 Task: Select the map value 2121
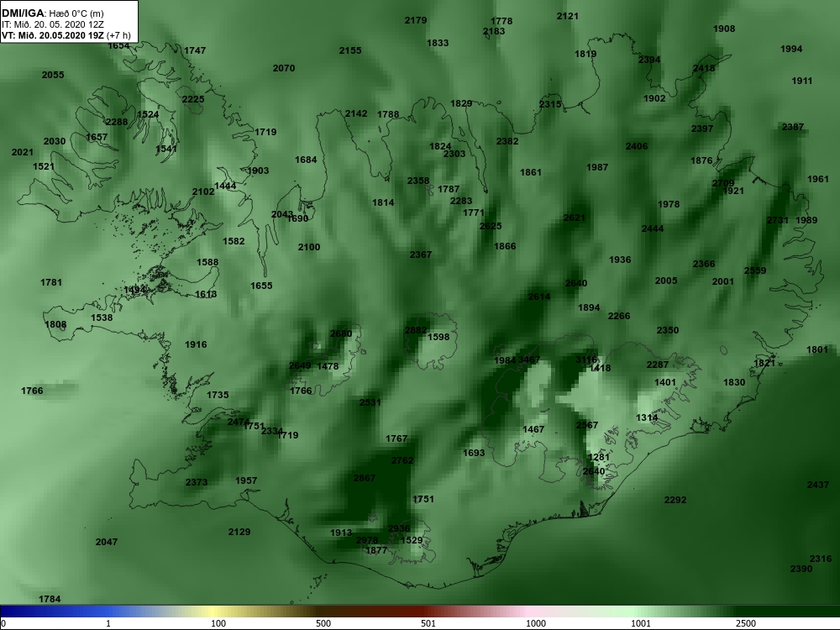[567, 16]
